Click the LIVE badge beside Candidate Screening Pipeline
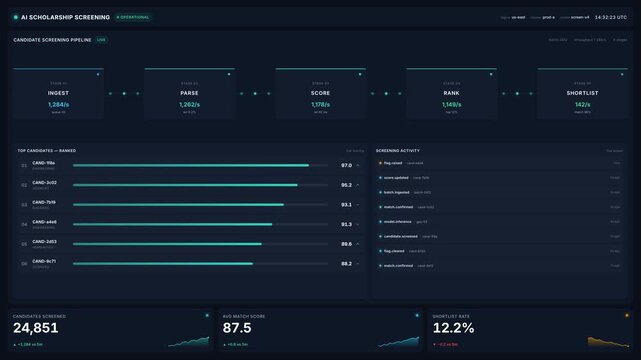The height and width of the screenshot is (360, 641). [x=101, y=40]
